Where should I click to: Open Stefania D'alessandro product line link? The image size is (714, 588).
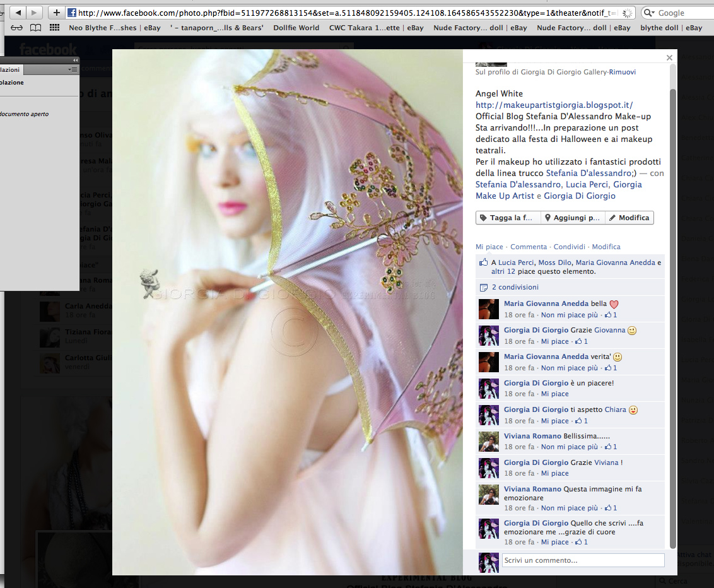588,173
